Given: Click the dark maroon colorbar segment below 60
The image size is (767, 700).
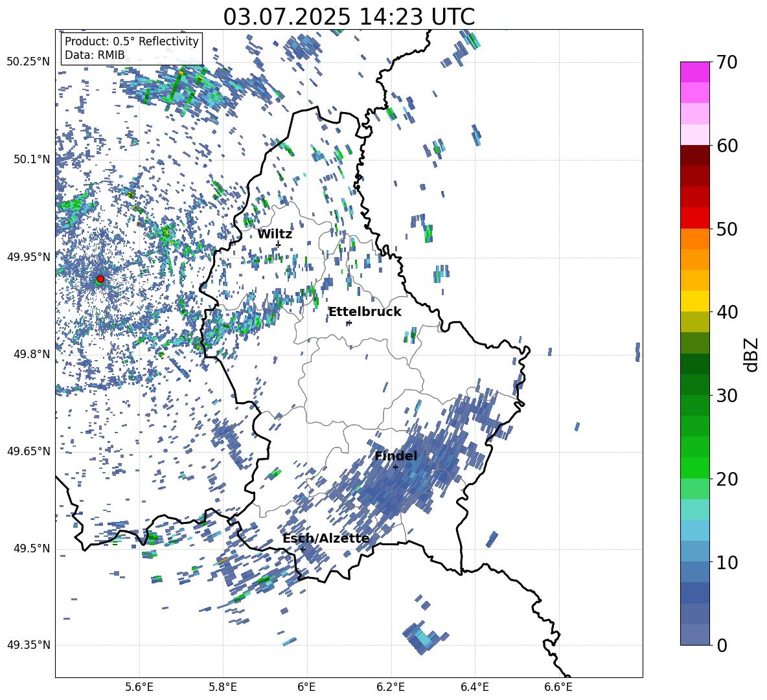Looking at the screenshot, I should point(694,155).
